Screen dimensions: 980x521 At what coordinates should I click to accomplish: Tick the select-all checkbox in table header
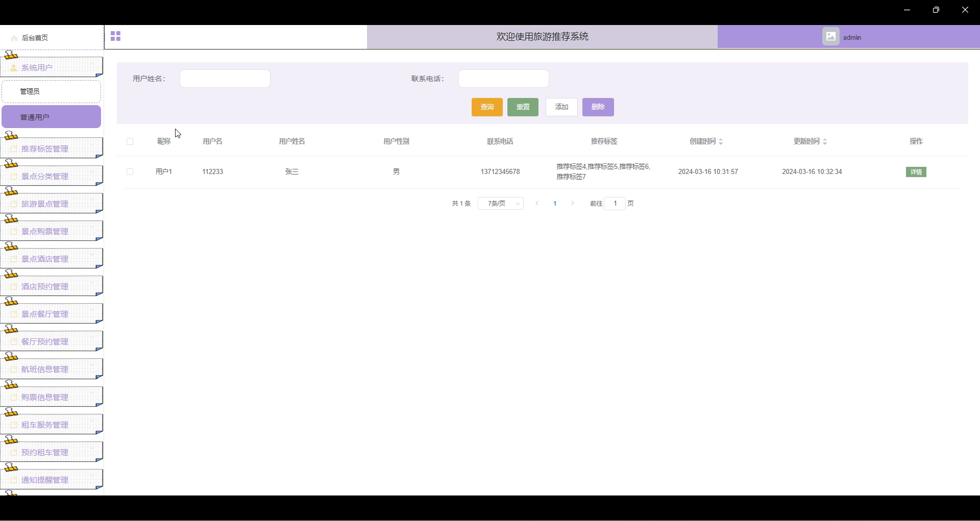pyautogui.click(x=130, y=142)
